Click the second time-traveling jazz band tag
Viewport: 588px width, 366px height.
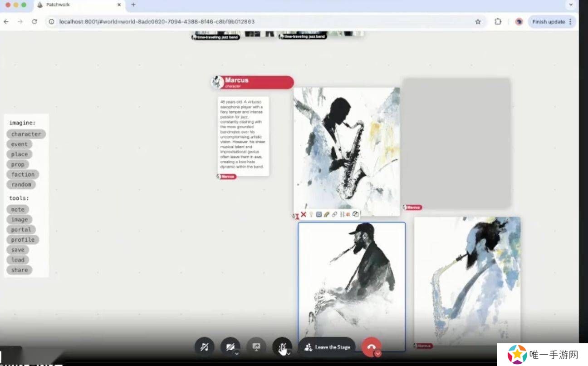click(303, 36)
